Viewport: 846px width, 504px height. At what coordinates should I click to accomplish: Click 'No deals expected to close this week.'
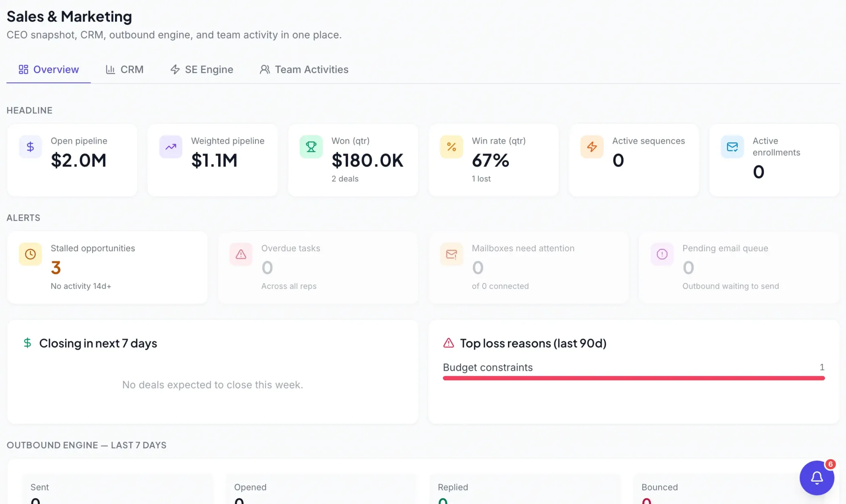coord(213,385)
